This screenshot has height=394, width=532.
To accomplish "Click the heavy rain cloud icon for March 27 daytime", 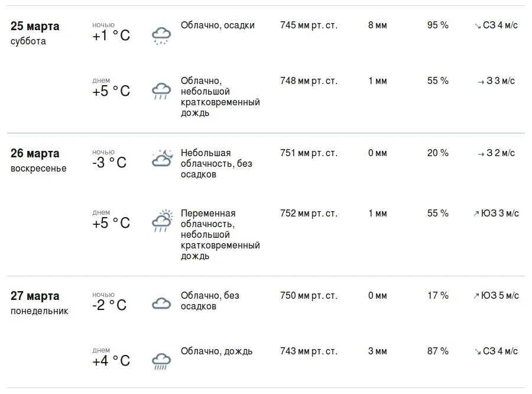I will [161, 361].
